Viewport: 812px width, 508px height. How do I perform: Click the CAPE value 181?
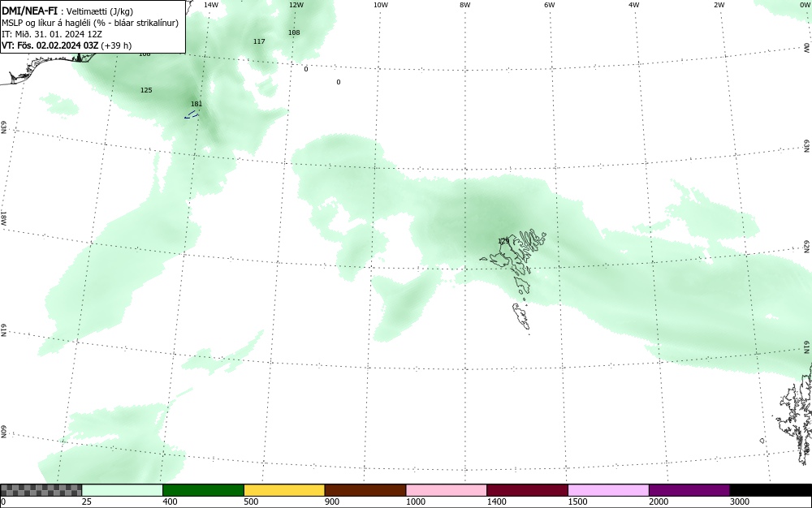[x=197, y=104]
